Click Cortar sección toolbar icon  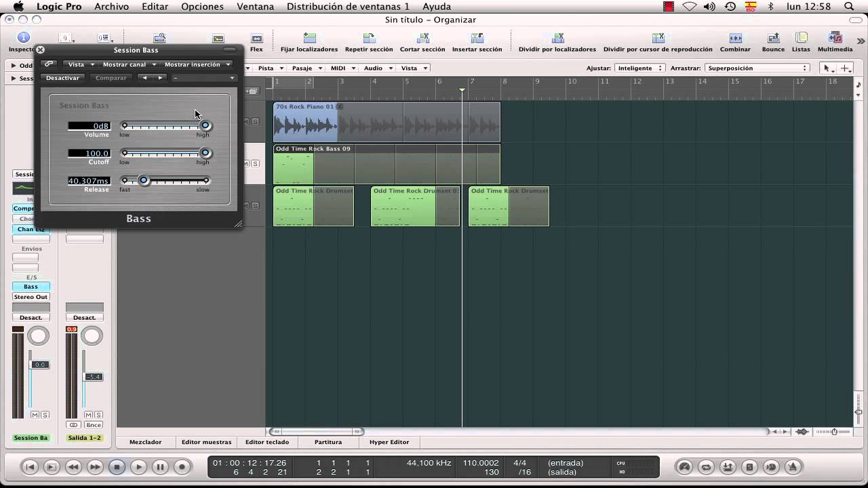pyautogui.click(x=422, y=39)
